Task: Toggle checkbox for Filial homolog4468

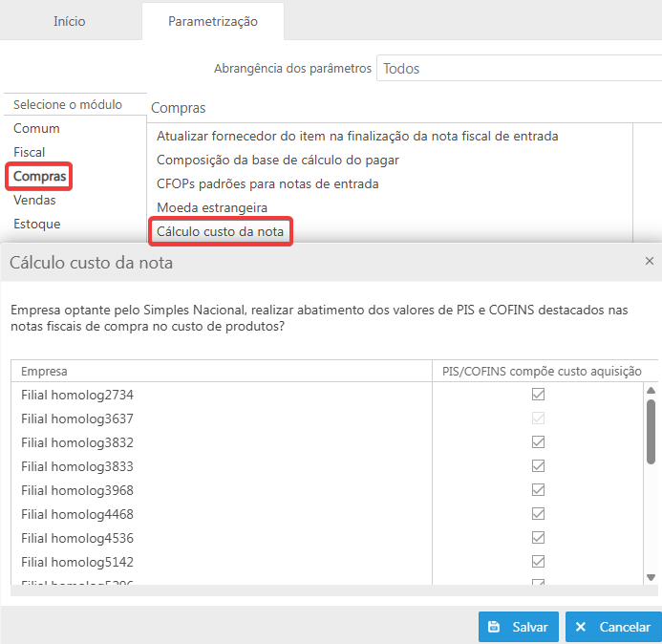Action: [539, 513]
